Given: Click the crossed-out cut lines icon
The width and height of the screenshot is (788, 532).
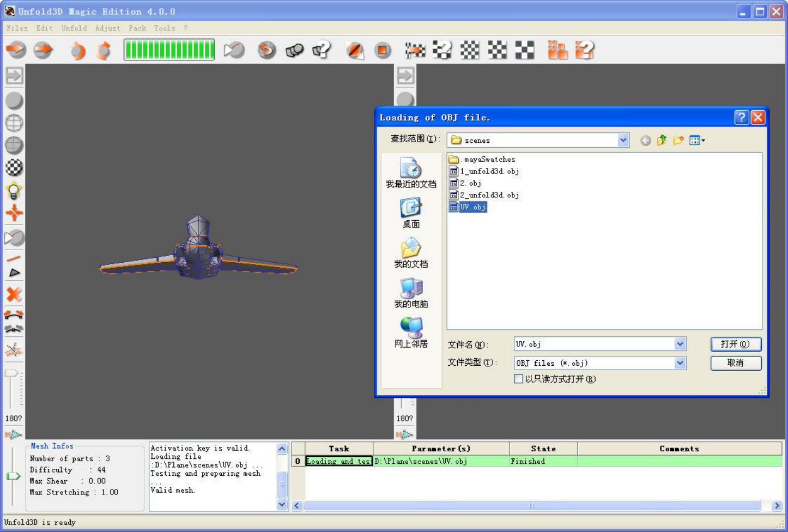Looking at the screenshot, I should (x=14, y=350).
